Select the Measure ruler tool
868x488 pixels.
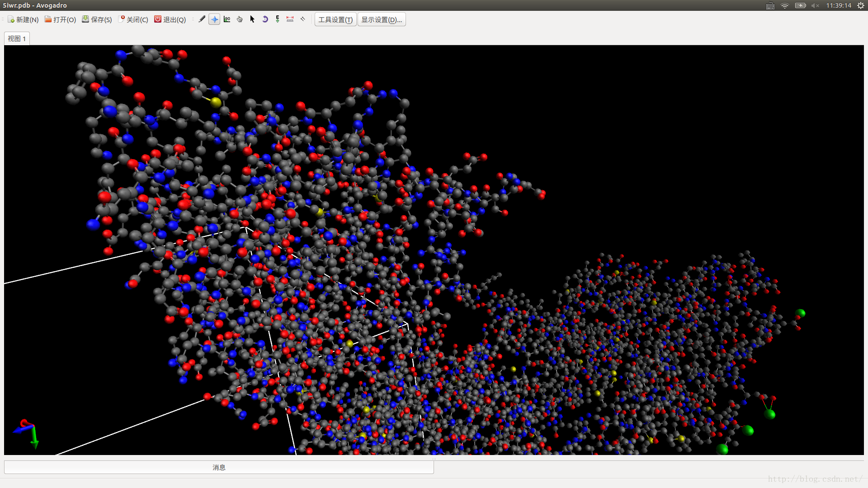point(290,19)
